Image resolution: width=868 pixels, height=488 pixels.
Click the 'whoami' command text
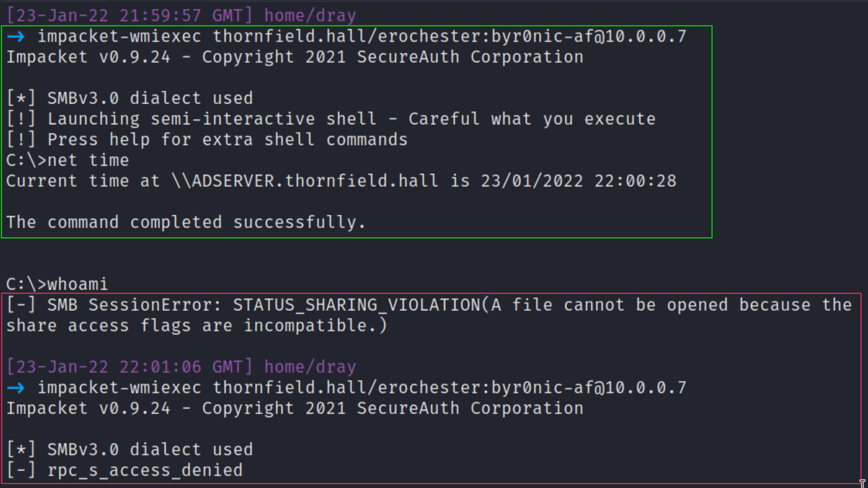[x=78, y=285]
